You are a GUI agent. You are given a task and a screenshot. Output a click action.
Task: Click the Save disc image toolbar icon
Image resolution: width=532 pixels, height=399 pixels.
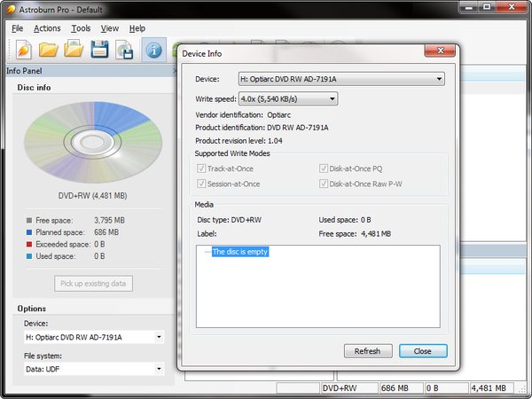pos(124,50)
